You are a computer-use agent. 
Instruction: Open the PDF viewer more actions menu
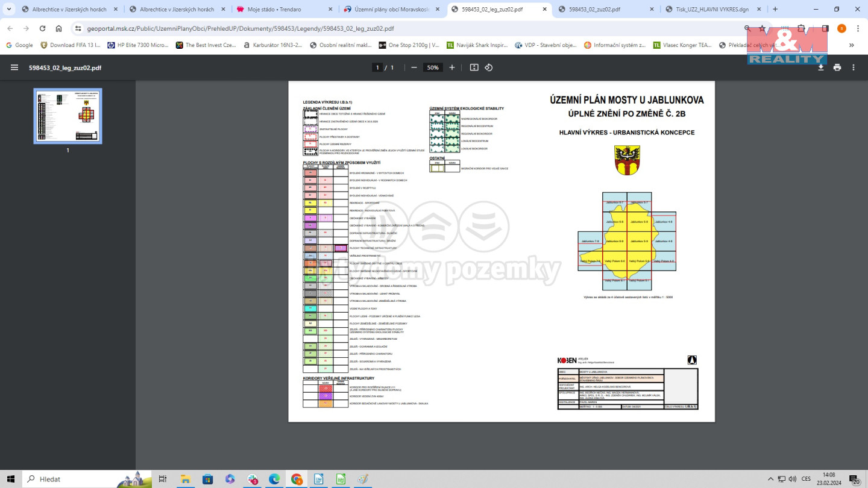(854, 67)
